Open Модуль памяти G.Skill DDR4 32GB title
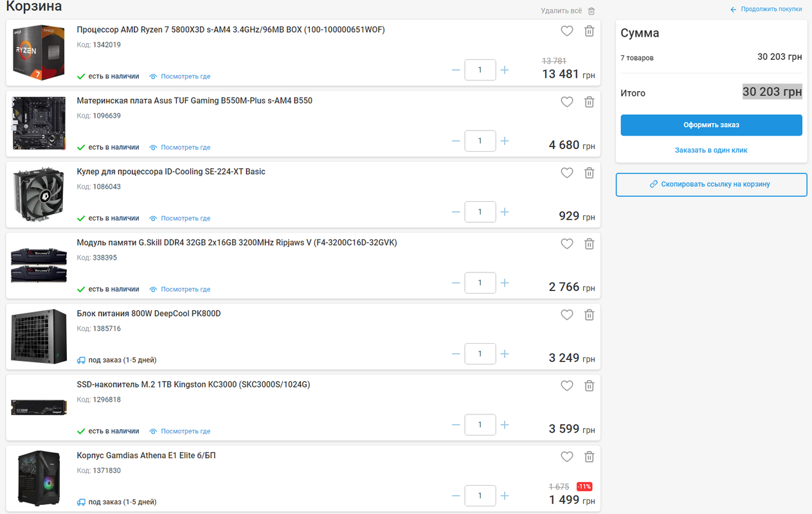The height and width of the screenshot is (514, 812). 237,243
